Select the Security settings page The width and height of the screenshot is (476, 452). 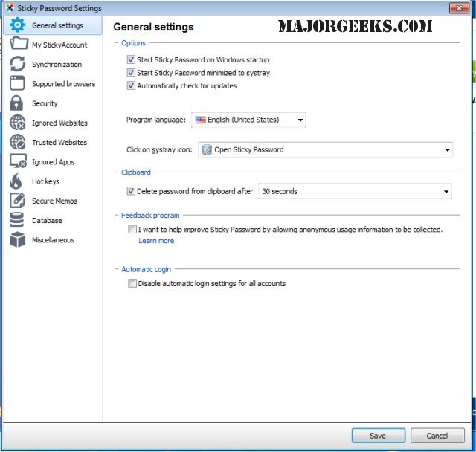pyautogui.click(x=53, y=103)
